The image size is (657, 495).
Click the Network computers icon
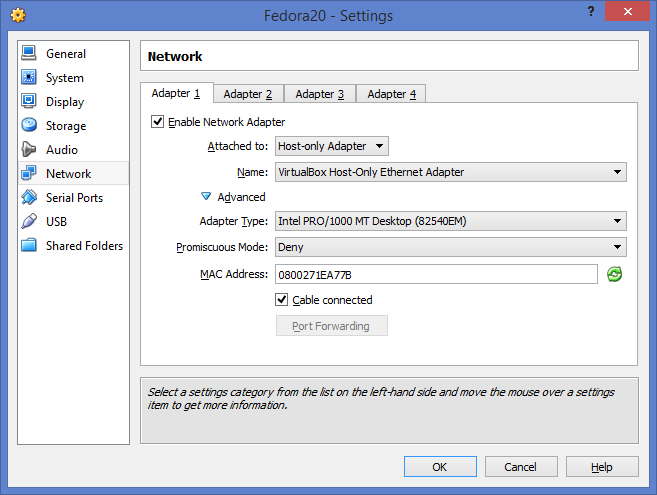pyautogui.click(x=29, y=173)
